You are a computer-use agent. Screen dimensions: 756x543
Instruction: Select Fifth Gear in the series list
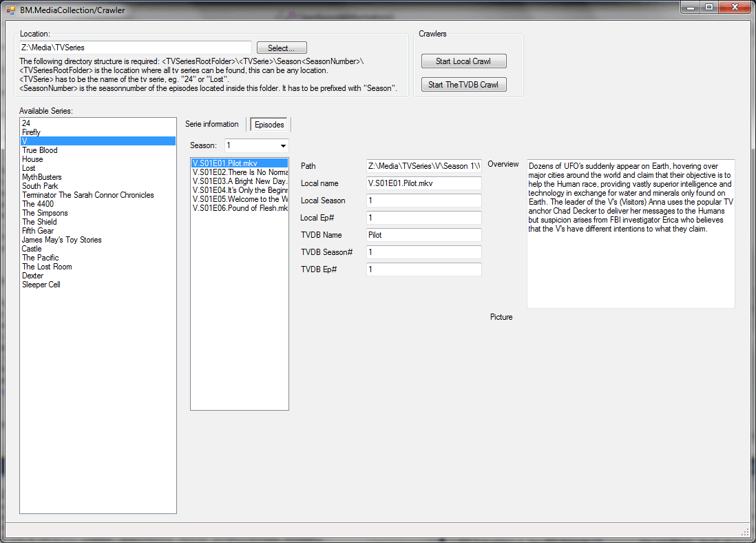[98, 231]
